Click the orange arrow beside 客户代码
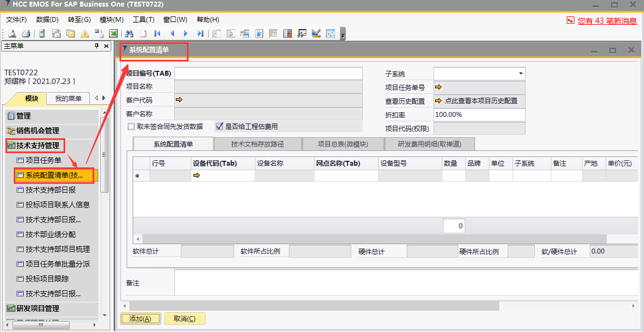644x332 pixels. pyautogui.click(x=179, y=100)
